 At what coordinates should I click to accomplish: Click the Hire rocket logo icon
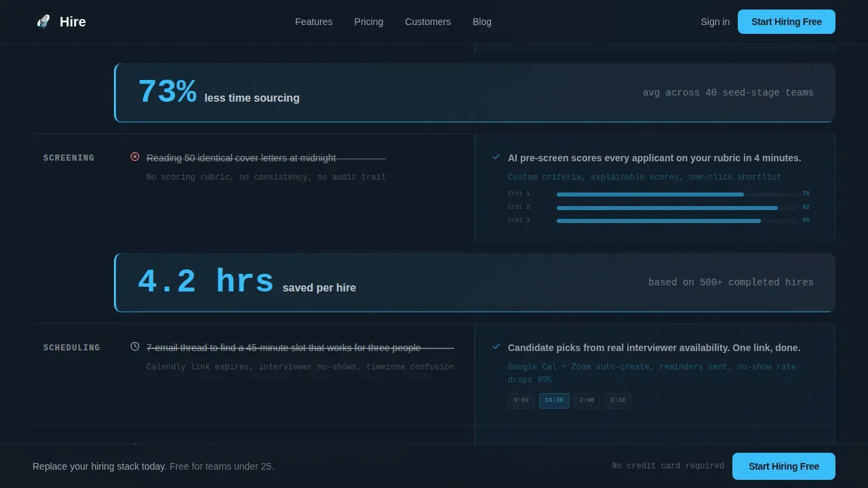[x=43, y=22]
